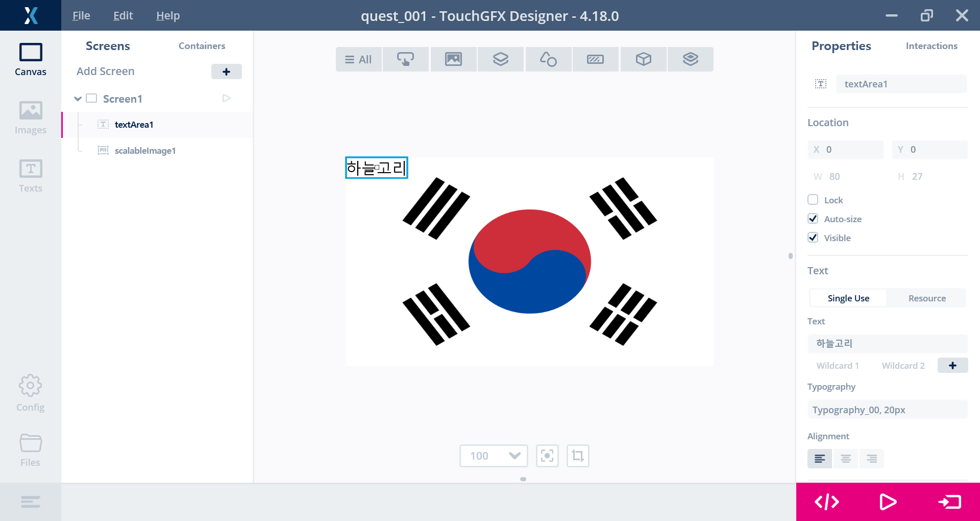Open the File menu
980x521 pixels.
coord(81,16)
